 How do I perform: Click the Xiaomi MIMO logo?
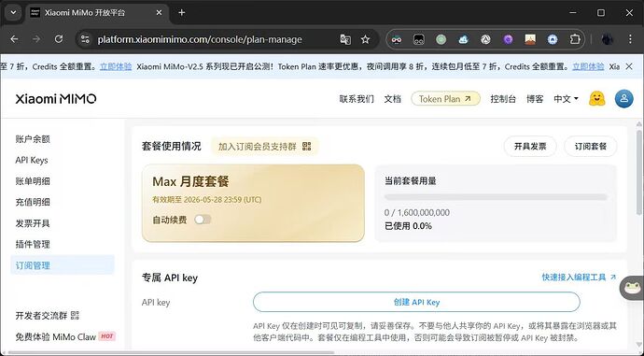pos(56,99)
